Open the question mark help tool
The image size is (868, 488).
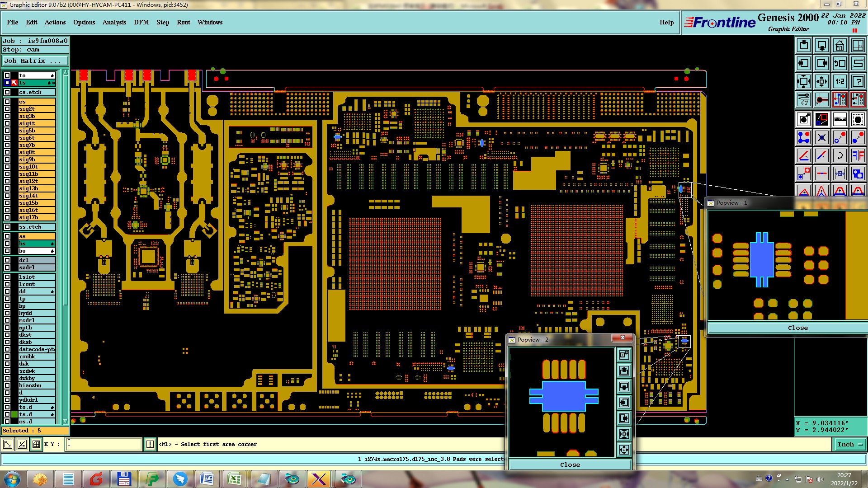click(x=858, y=81)
